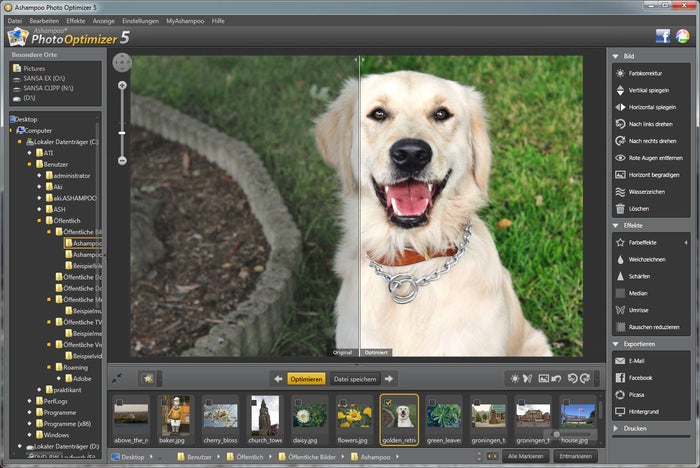The width and height of the screenshot is (700, 468).
Task: Open the Einstellungen menu
Action: pyautogui.click(x=140, y=20)
